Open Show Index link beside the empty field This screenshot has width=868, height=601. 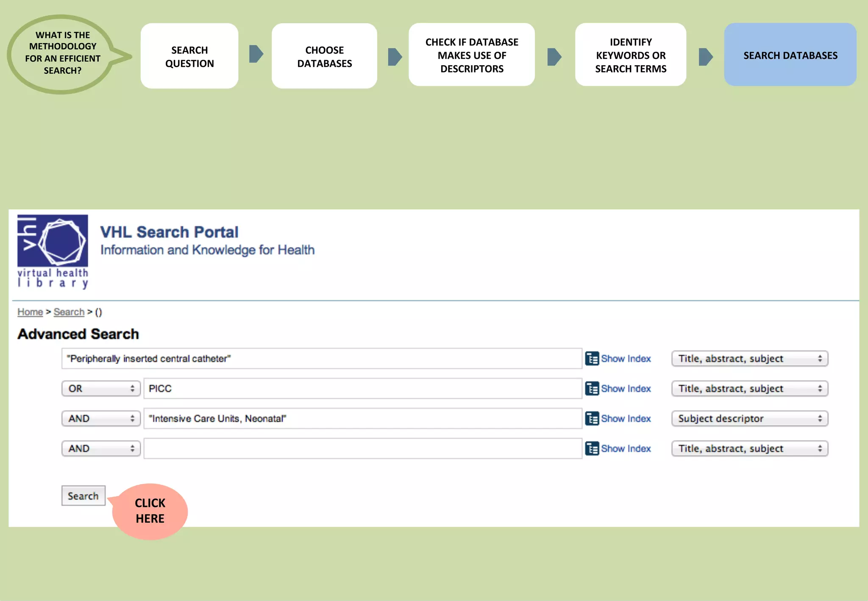pyautogui.click(x=626, y=448)
